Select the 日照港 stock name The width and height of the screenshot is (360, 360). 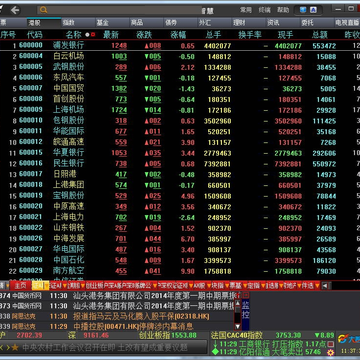[x=65, y=174]
